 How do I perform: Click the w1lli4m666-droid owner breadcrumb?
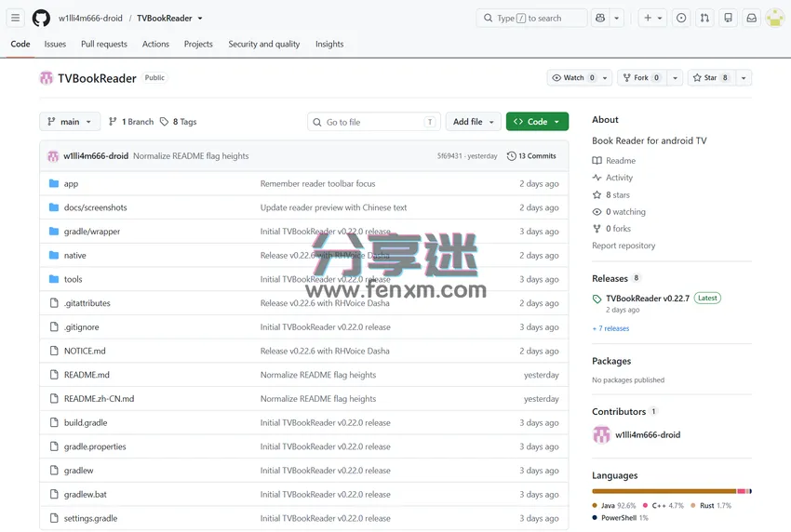[x=90, y=19]
